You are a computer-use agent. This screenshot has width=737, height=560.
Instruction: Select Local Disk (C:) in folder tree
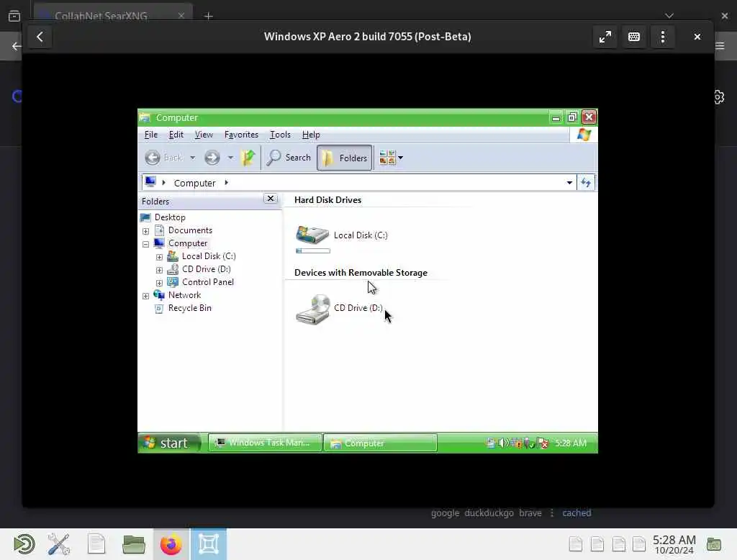pyautogui.click(x=209, y=256)
